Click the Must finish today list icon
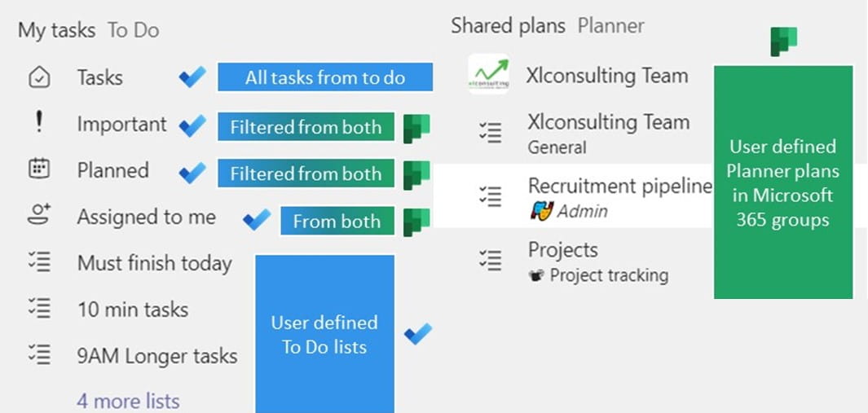The image size is (868, 413). pos(39,262)
